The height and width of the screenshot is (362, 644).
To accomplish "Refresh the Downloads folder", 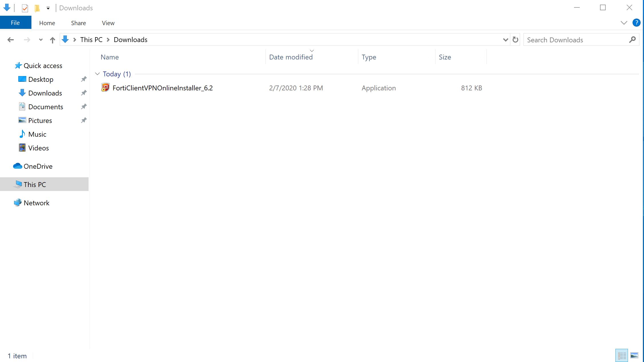I will [515, 40].
